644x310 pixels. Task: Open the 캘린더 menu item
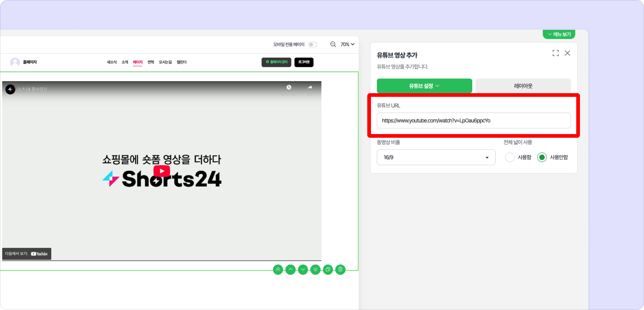coord(181,62)
